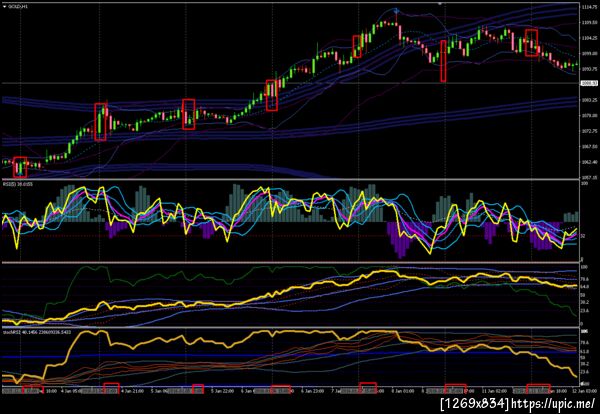Open the GOLD,H1 chart menu arrow

4,7
